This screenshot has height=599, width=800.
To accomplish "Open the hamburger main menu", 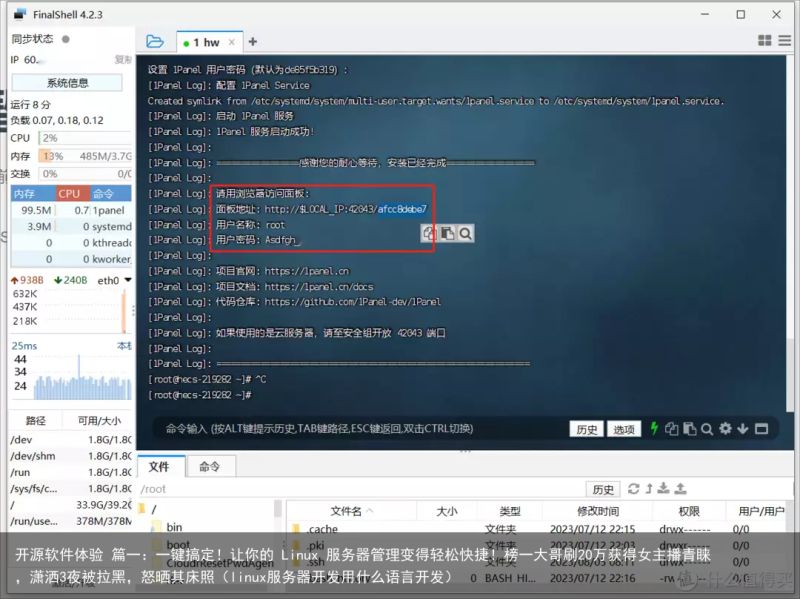I will [785, 41].
